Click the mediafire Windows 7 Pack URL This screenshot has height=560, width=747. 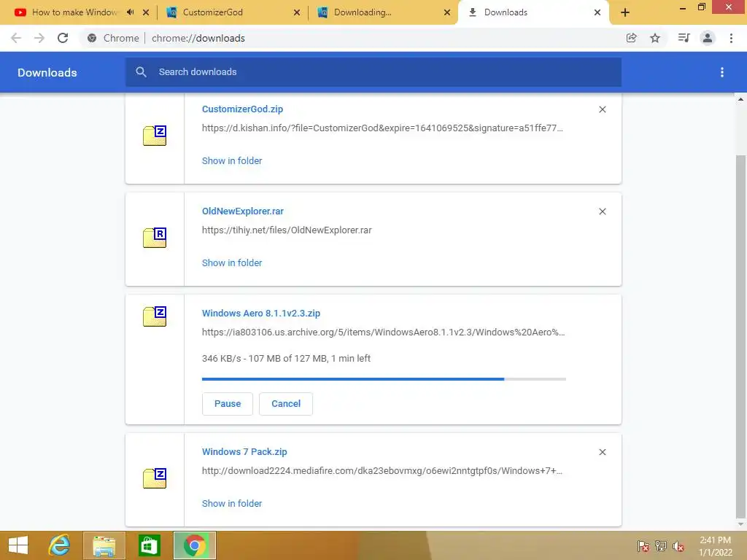pyautogui.click(x=382, y=471)
